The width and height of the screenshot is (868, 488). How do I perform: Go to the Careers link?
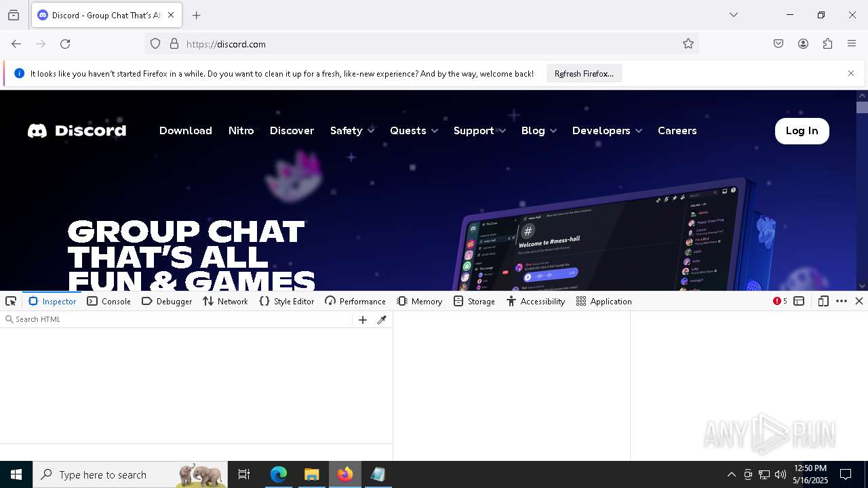pos(677,131)
